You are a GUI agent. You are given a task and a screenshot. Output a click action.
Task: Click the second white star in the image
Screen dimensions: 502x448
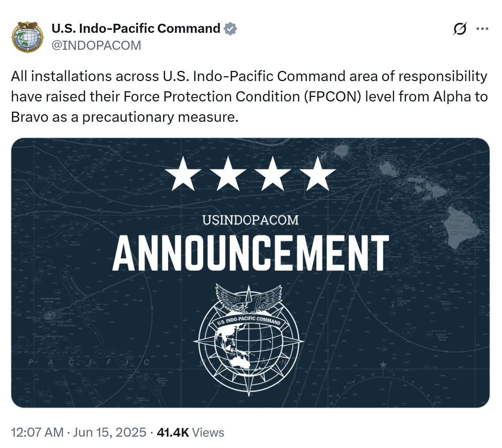228,174
